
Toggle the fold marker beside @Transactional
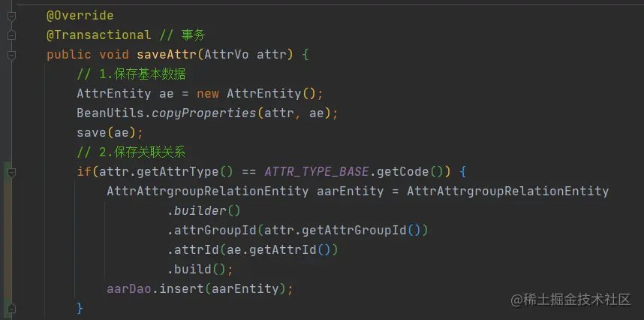pyautogui.click(x=11, y=36)
